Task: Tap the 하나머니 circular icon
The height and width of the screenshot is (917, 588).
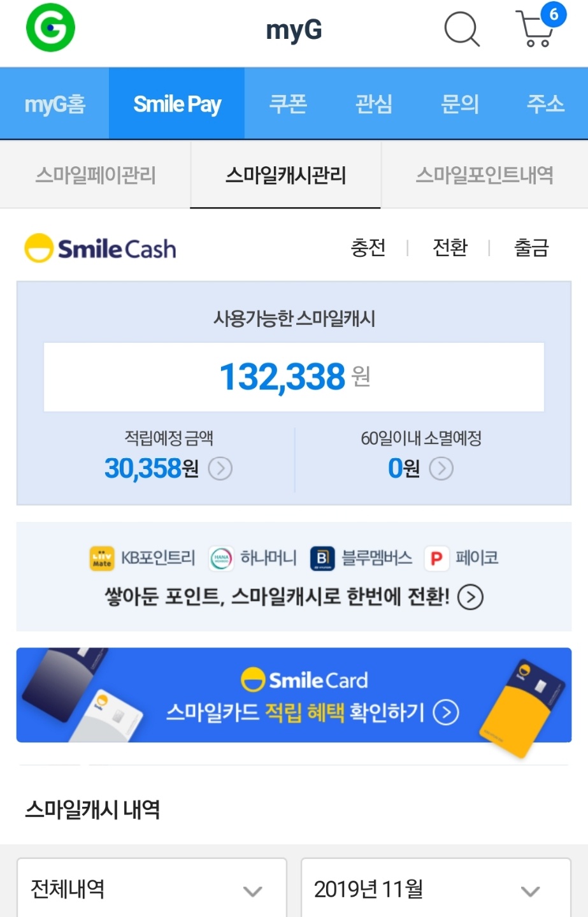Action: 221,559
